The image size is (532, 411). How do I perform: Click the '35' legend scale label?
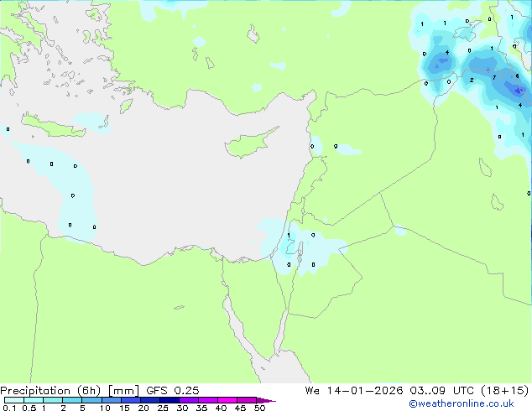tap(201, 408)
